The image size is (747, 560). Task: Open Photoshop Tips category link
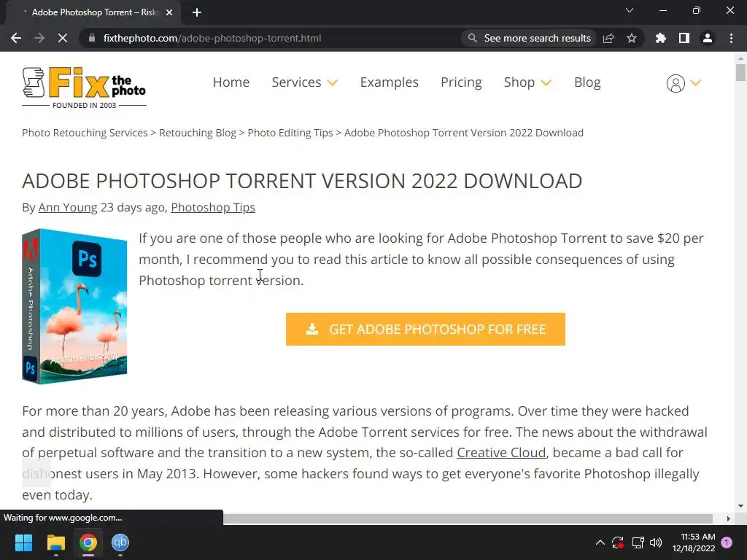pyautogui.click(x=213, y=208)
